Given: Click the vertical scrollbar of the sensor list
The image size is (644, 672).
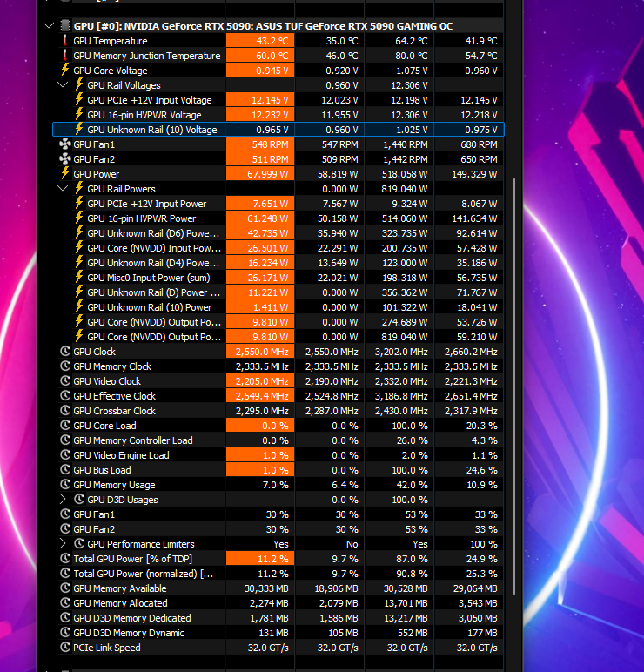Looking at the screenshot, I should [513, 386].
